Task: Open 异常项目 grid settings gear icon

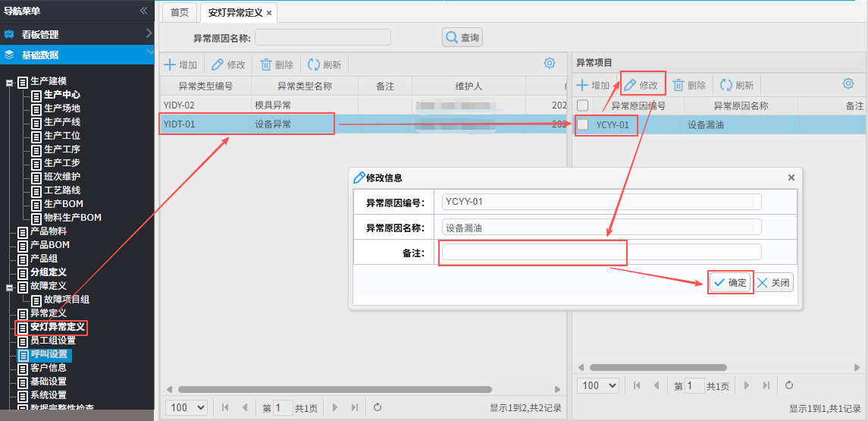Action: pyautogui.click(x=848, y=84)
